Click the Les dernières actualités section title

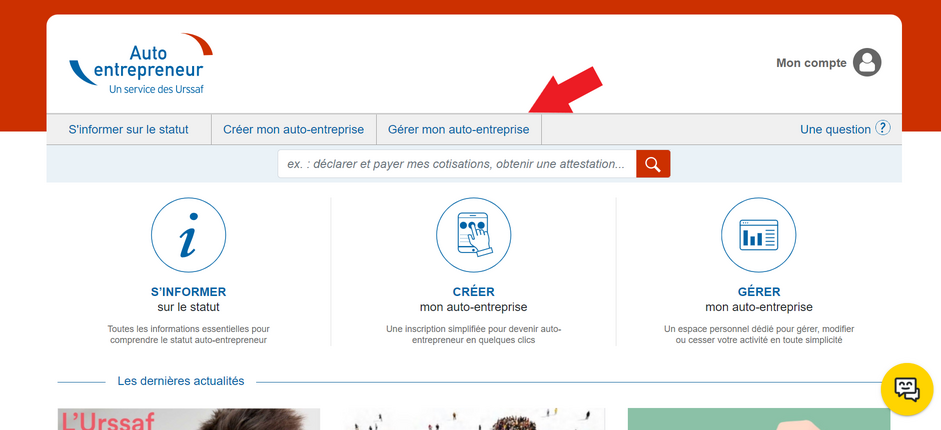[x=181, y=381]
